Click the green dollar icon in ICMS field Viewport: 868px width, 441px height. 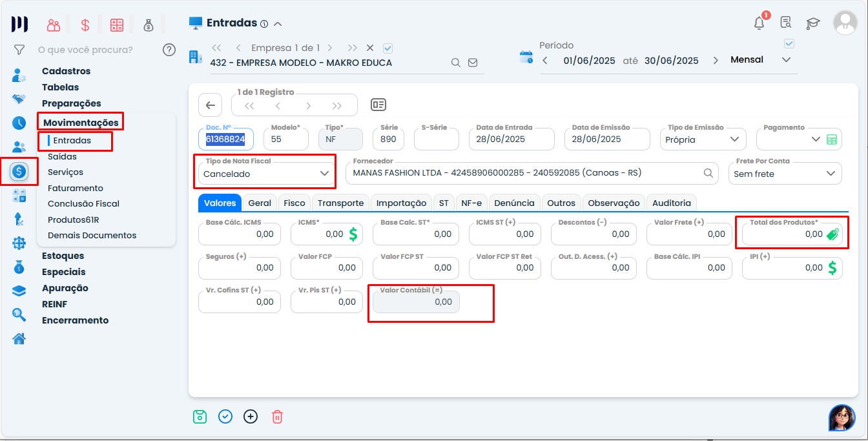[353, 234]
